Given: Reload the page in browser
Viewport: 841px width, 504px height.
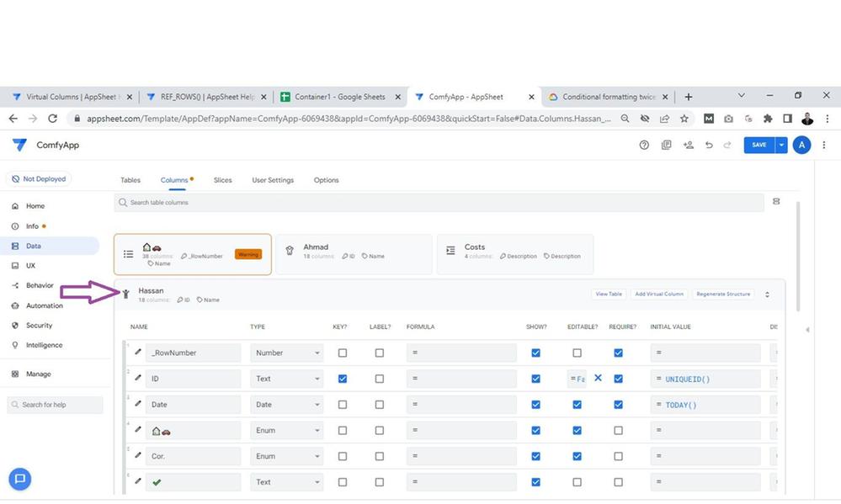Looking at the screenshot, I should 52,119.
